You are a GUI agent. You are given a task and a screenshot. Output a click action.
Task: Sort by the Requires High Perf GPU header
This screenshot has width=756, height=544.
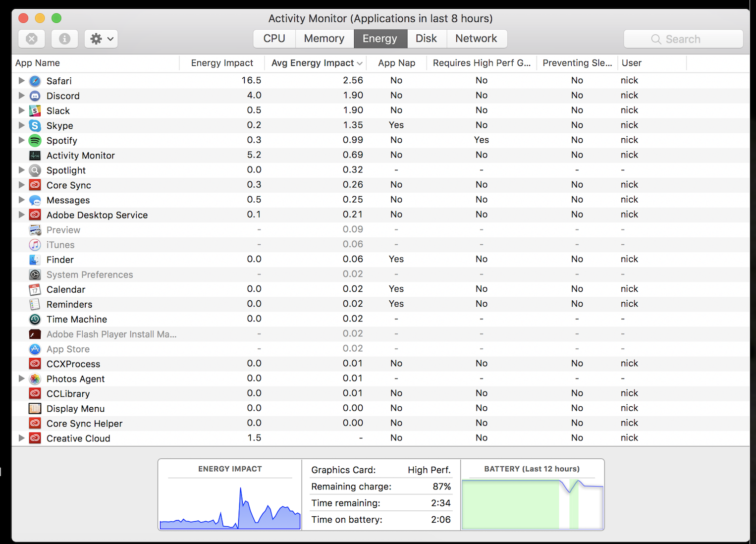coord(482,63)
